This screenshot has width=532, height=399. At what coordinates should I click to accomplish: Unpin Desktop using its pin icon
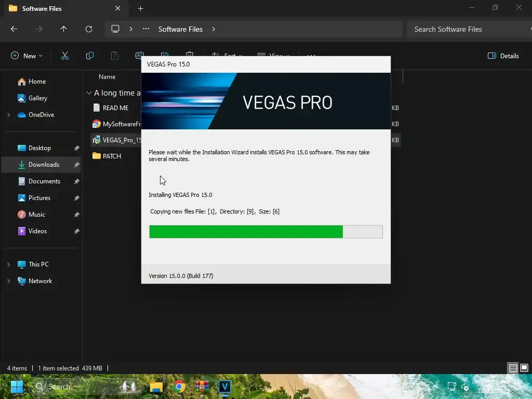[77, 148]
